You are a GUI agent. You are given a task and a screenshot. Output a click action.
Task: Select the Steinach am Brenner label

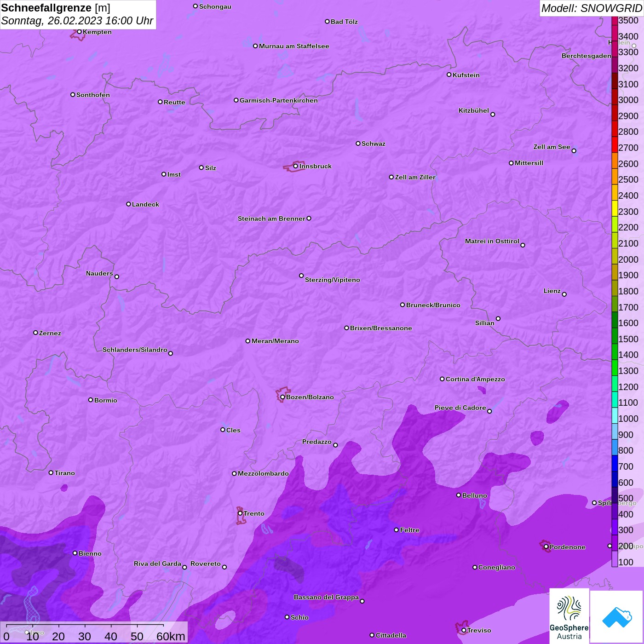[x=271, y=218]
